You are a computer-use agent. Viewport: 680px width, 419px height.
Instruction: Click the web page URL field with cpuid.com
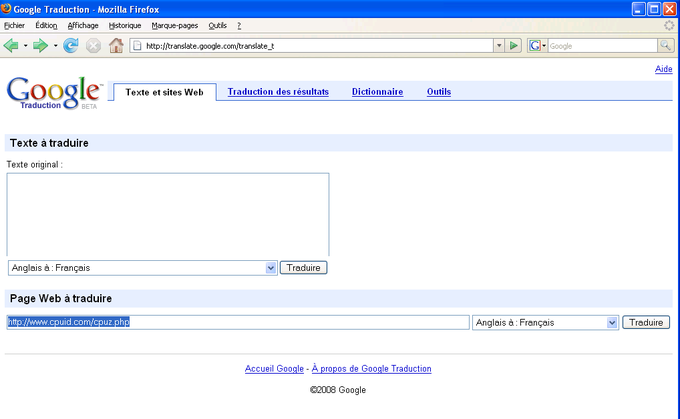coord(238,322)
